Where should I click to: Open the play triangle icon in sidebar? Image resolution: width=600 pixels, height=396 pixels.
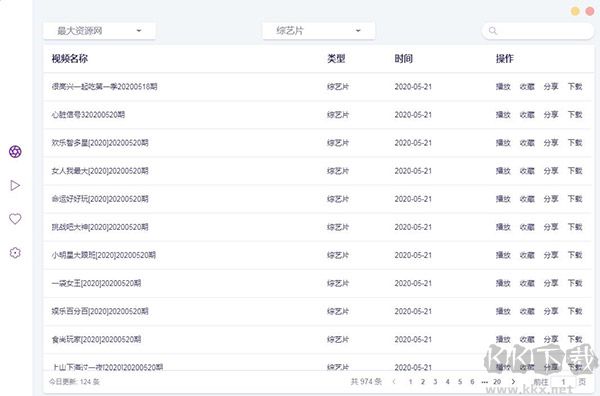15,186
